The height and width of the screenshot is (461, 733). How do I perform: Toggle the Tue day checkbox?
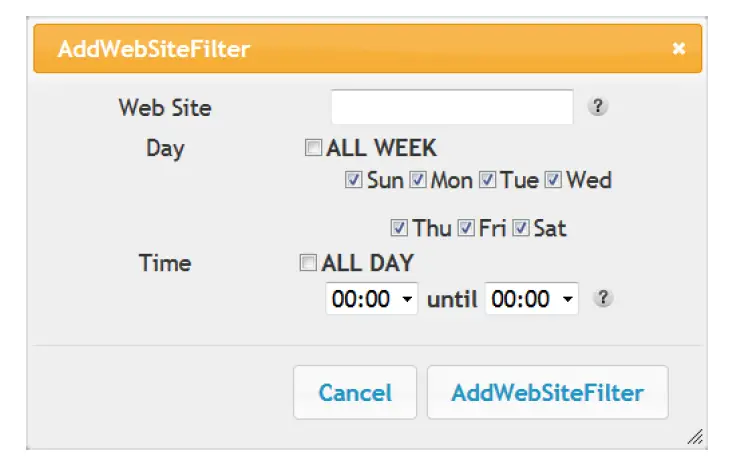coord(488,181)
